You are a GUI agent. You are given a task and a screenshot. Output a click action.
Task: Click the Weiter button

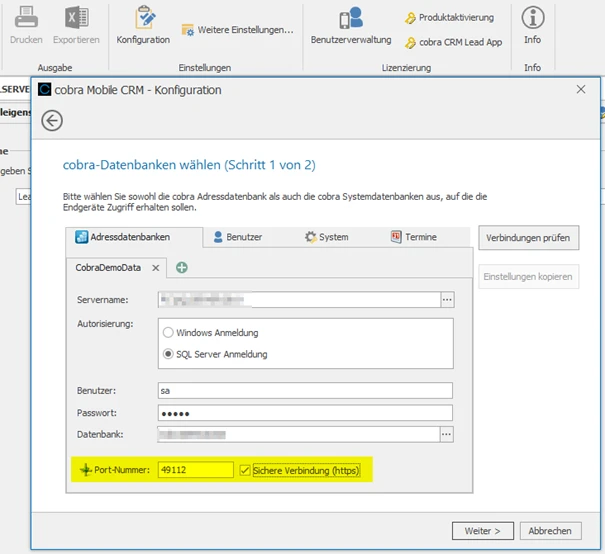483,531
